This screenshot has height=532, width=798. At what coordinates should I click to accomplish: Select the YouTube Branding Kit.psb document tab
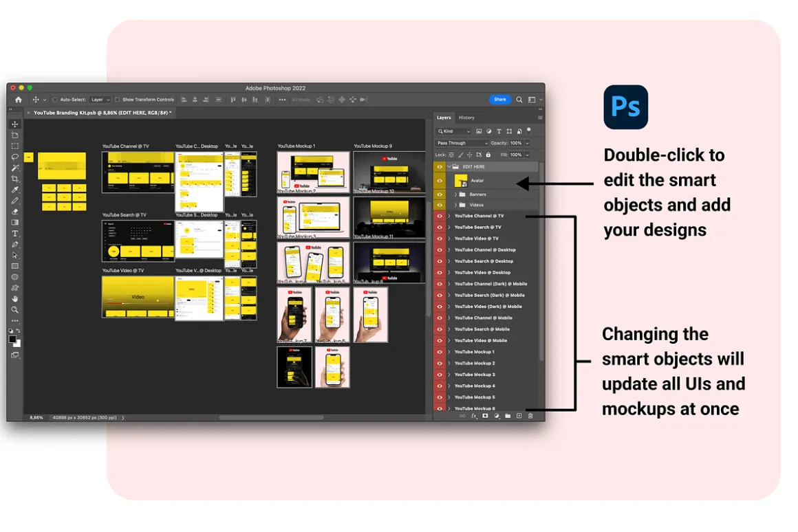click(103, 113)
